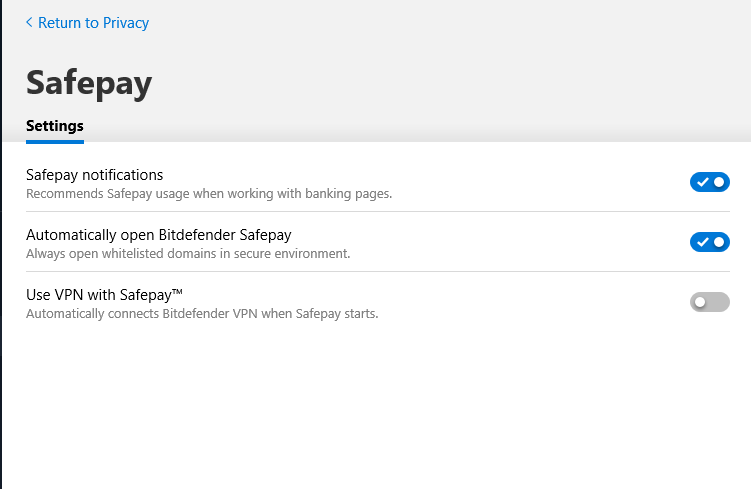Turn off Automatically open Bitdefender Safepay
Screen dimensions: 751x489
point(709,242)
